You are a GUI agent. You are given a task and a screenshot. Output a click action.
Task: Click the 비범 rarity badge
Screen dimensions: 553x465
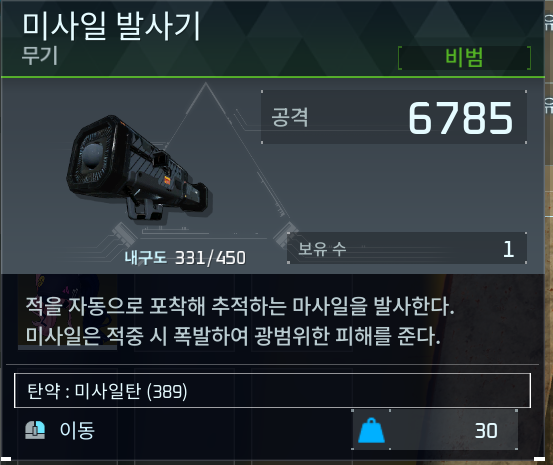pos(464,58)
